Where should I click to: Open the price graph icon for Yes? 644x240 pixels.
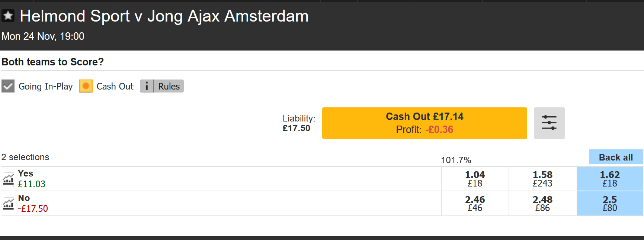(x=8, y=179)
